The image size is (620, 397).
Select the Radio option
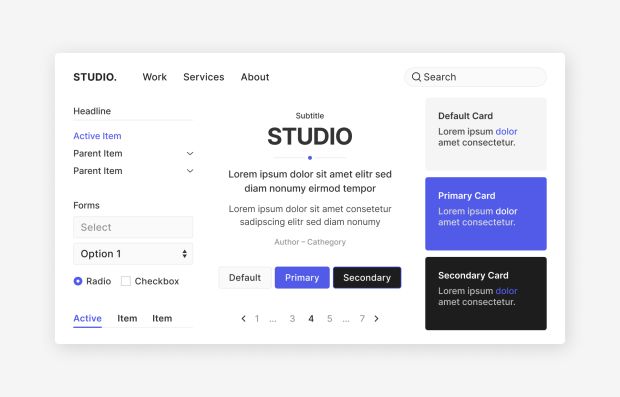78,281
